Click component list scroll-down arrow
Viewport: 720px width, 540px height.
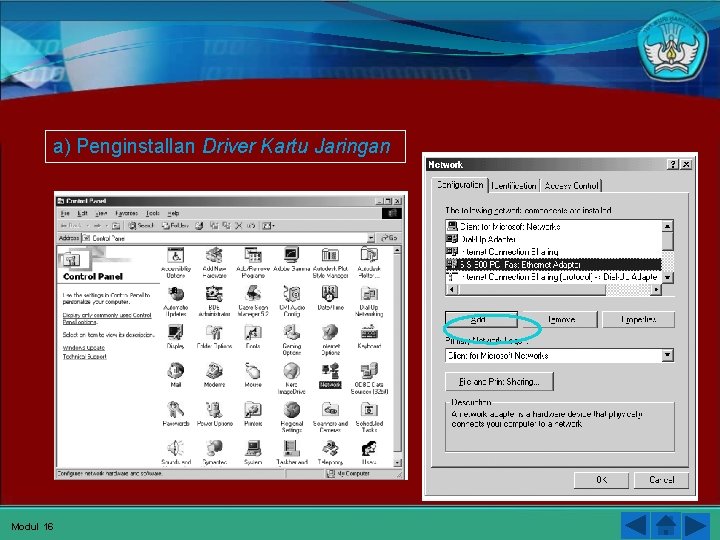click(x=667, y=277)
